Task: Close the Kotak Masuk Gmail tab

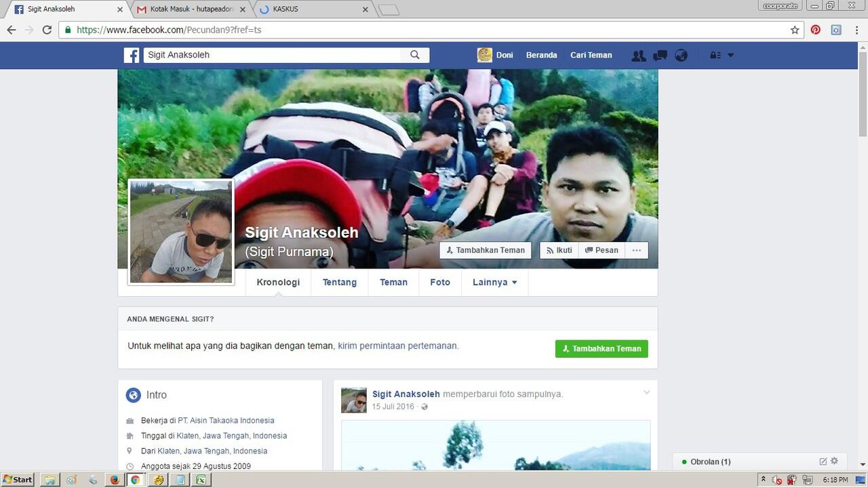Action: click(243, 9)
